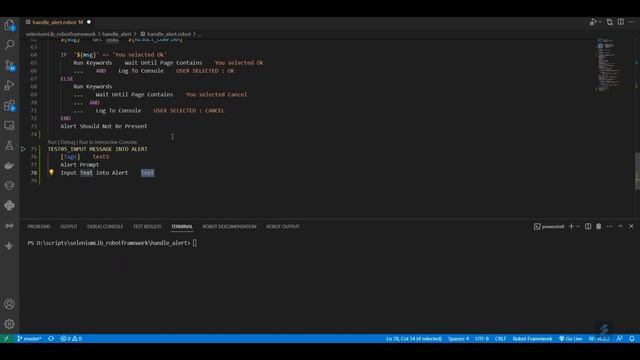
Task: Open the terminal launch profile dropdown
Action: 578,227
